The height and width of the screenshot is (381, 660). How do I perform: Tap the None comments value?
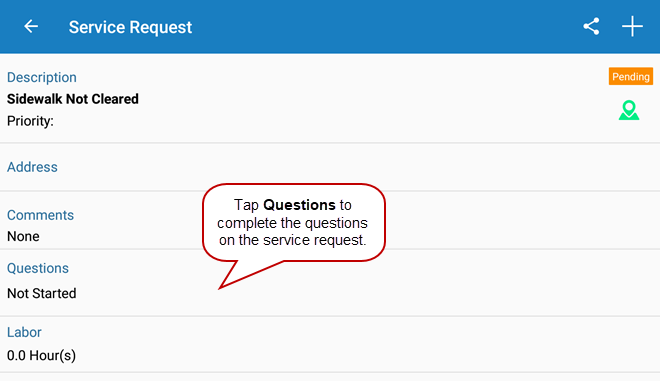point(23,236)
